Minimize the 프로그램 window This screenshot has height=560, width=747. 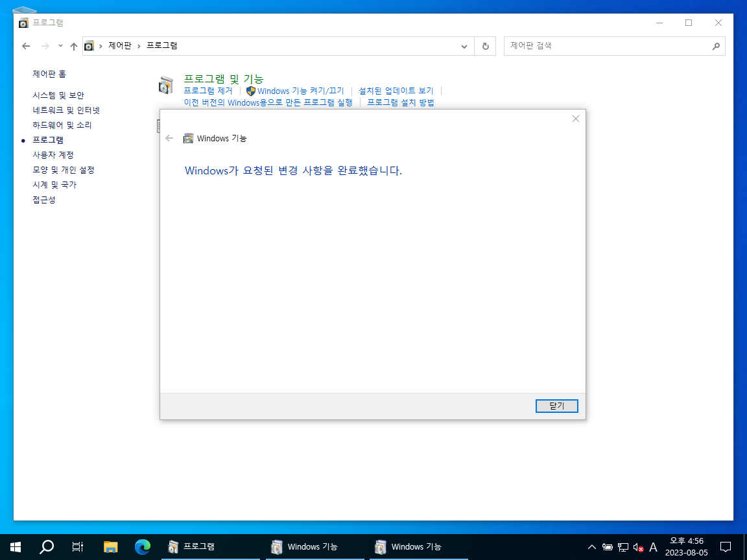click(x=659, y=23)
